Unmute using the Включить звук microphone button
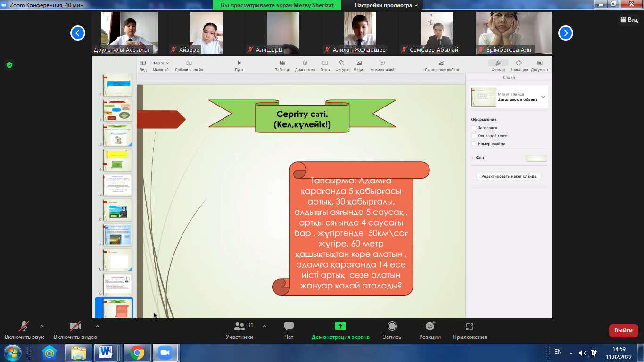The image size is (644, 362). [24, 327]
